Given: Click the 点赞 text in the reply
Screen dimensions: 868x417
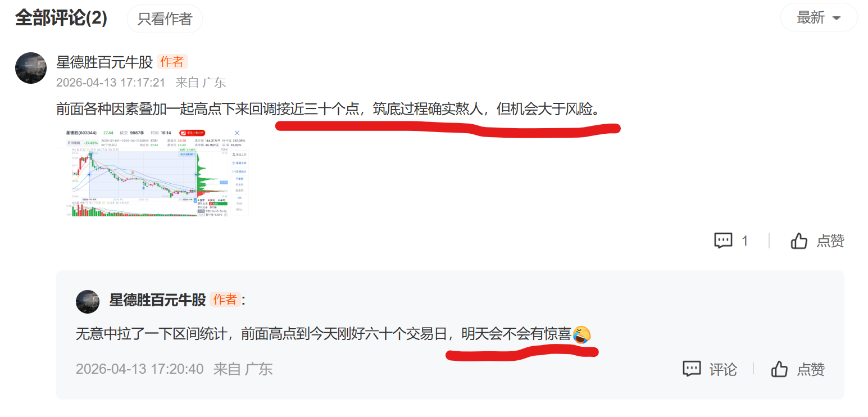Looking at the screenshot, I should (811, 369).
